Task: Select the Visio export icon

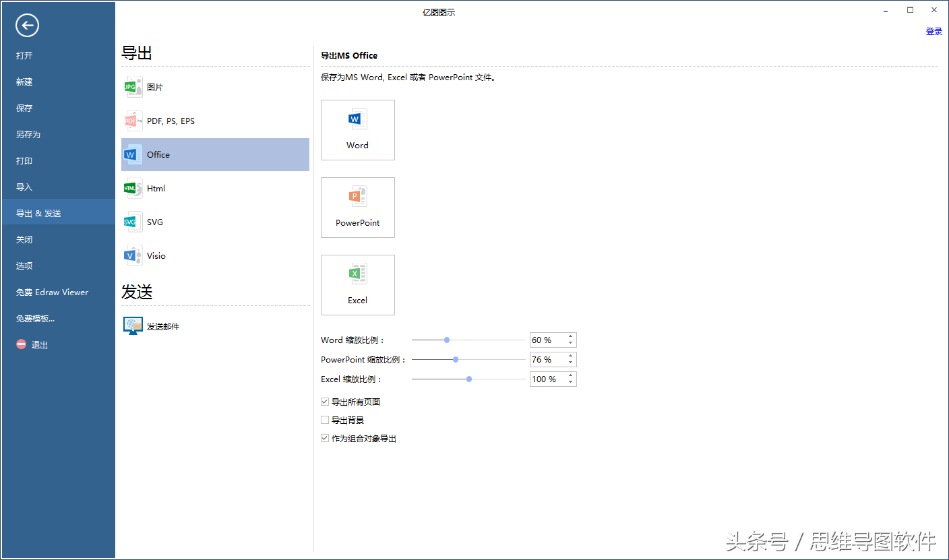Action: click(x=133, y=255)
